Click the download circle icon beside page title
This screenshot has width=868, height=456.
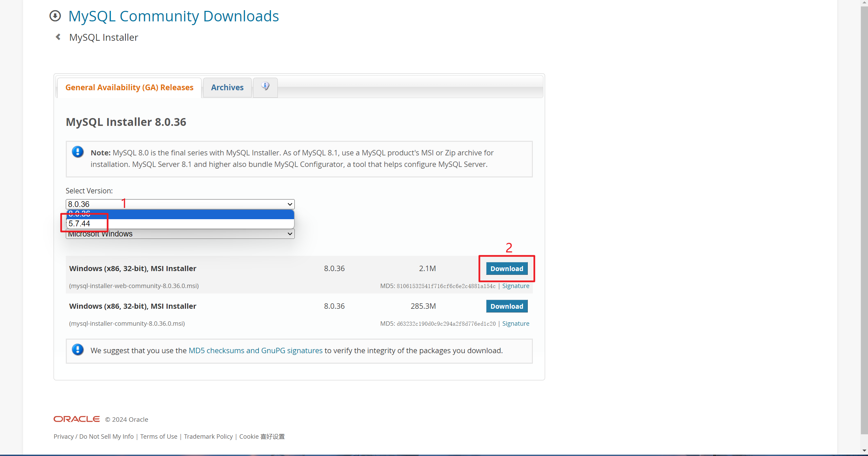point(55,16)
